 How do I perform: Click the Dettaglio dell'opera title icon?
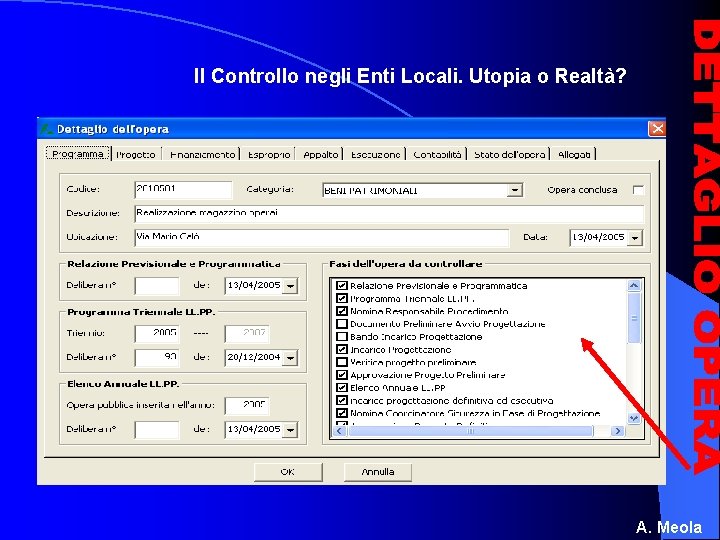(46, 129)
